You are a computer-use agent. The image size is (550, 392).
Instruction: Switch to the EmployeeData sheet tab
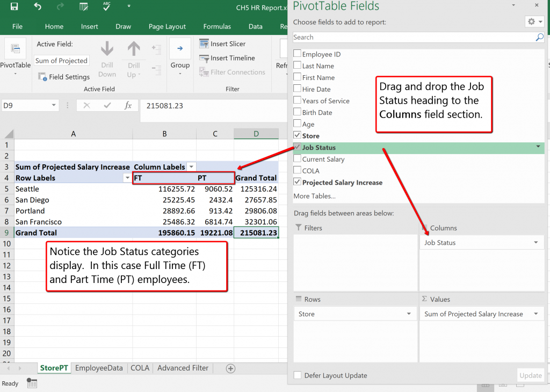tap(99, 368)
